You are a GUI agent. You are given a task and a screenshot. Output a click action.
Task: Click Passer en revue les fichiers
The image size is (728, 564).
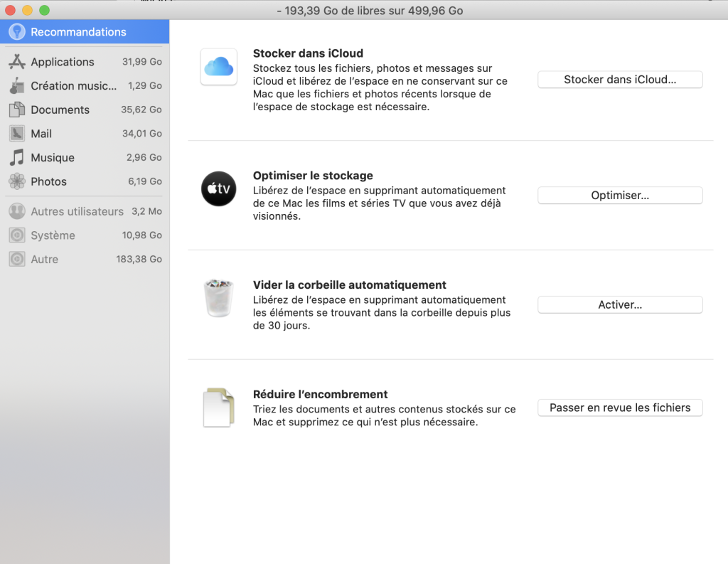pos(619,408)
